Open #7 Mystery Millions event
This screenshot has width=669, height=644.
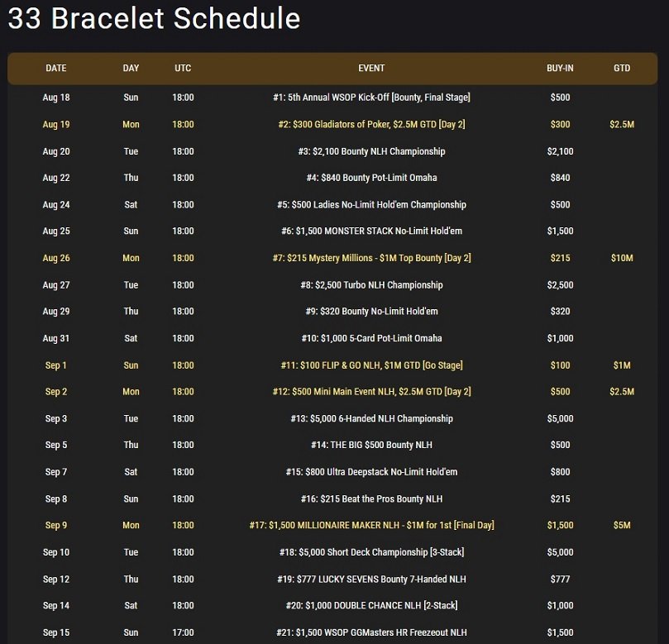[x=371, y=258]
